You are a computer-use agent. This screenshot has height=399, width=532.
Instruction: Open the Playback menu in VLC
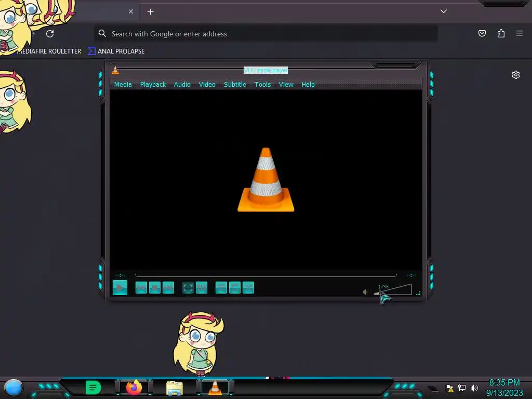pyautogui.click(x=153, y=85)
